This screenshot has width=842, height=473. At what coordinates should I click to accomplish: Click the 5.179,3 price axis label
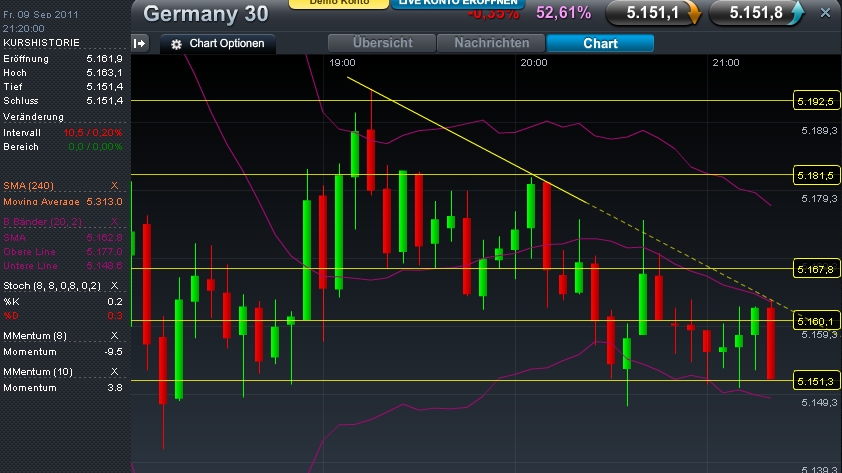(819, 199)
